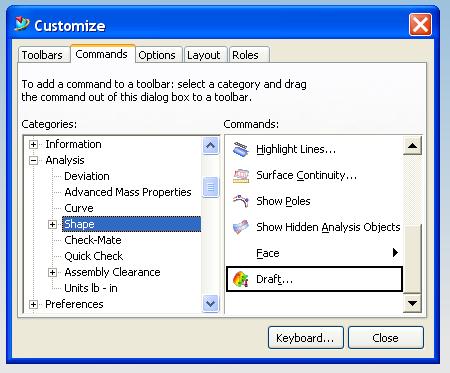The width and height of the screenshot is (450, 373).
Task: Click the Draft... command text
Action: 274,279
